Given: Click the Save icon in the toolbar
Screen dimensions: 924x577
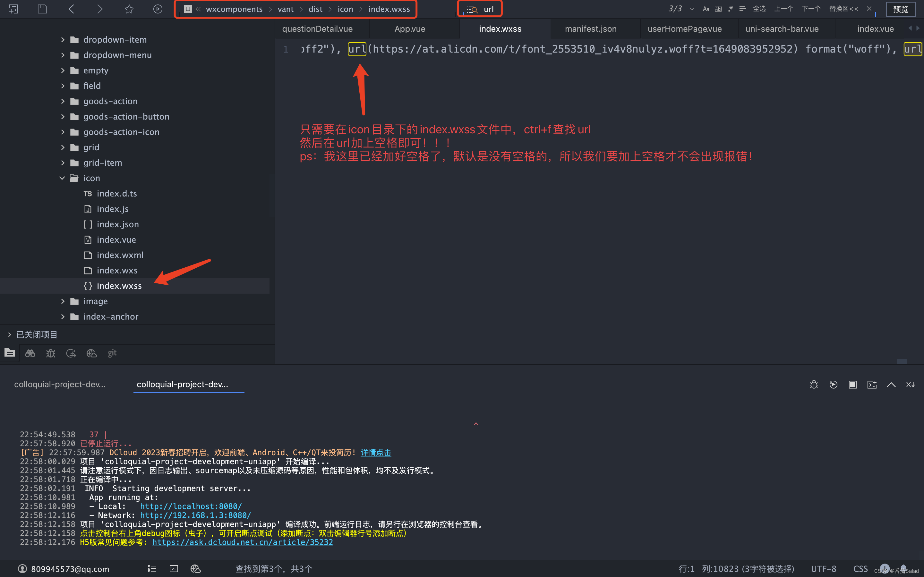Looking at the screenshot, I should [x=42, y=8].
